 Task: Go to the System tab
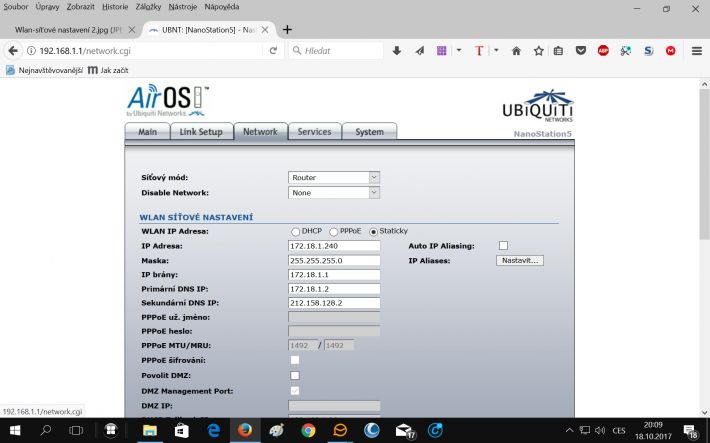point(369,132)
